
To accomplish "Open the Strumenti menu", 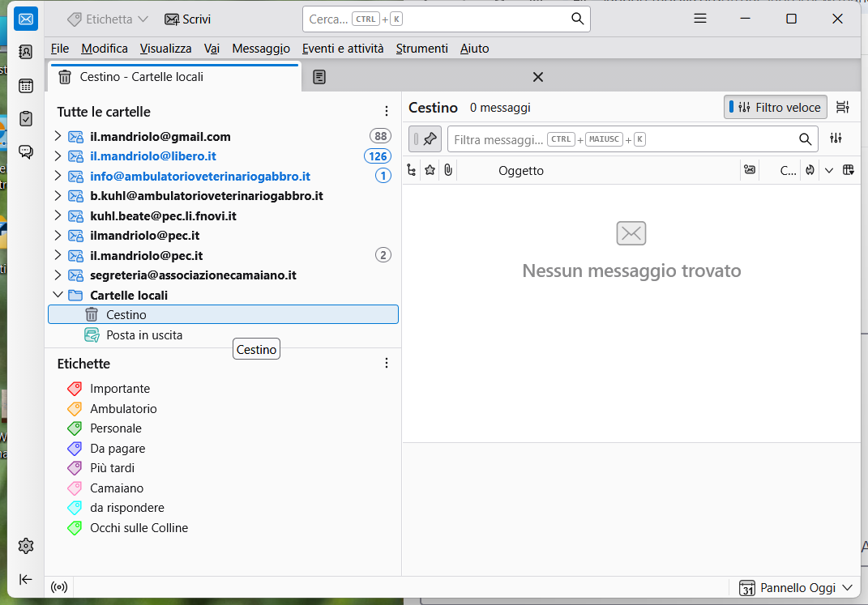I will 421,49.
